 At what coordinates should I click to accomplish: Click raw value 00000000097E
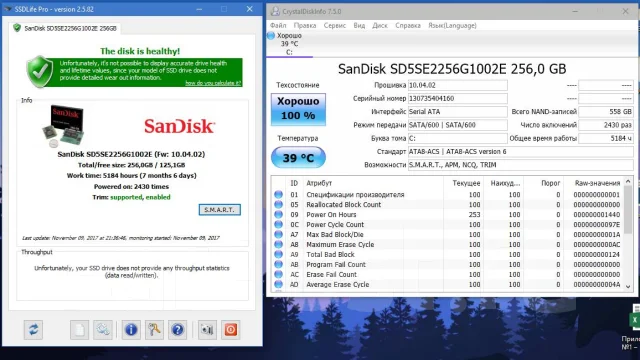(x=596, y=224)
